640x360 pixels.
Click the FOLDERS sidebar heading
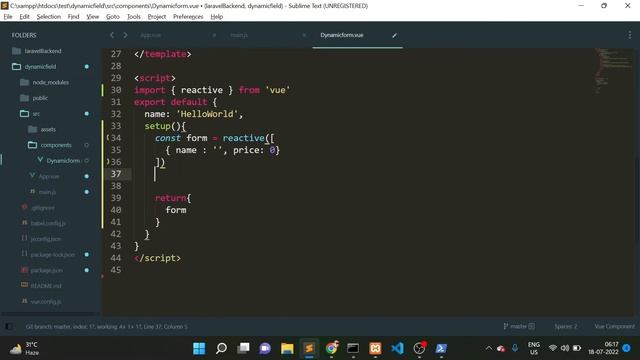click(24, 36)
